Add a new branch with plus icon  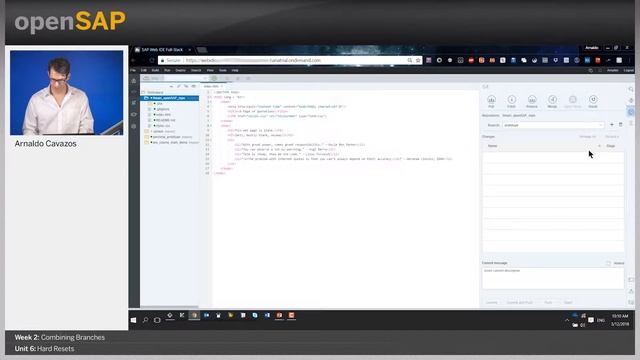click(611, 125)
